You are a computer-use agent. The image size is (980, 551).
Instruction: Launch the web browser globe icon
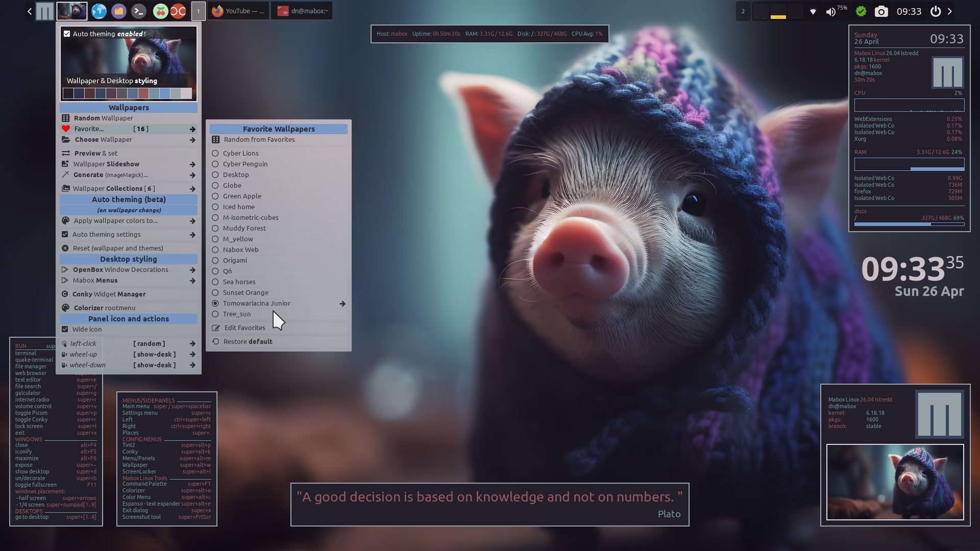pos(99,11)
